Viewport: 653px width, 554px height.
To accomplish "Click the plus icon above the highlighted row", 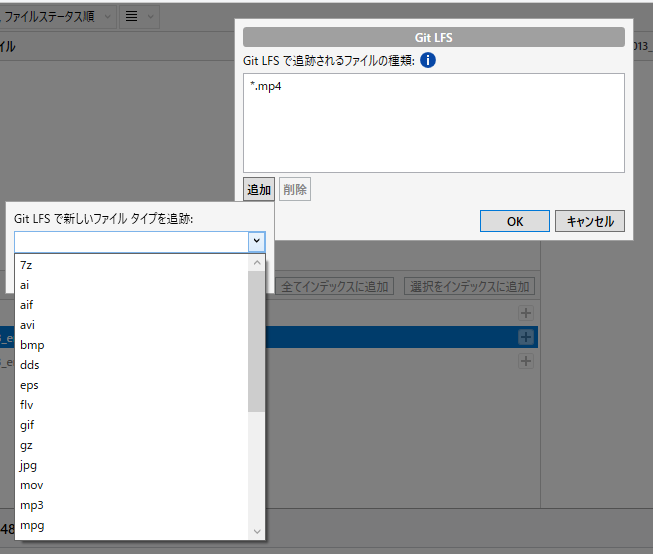I will (x=526, y=313).
